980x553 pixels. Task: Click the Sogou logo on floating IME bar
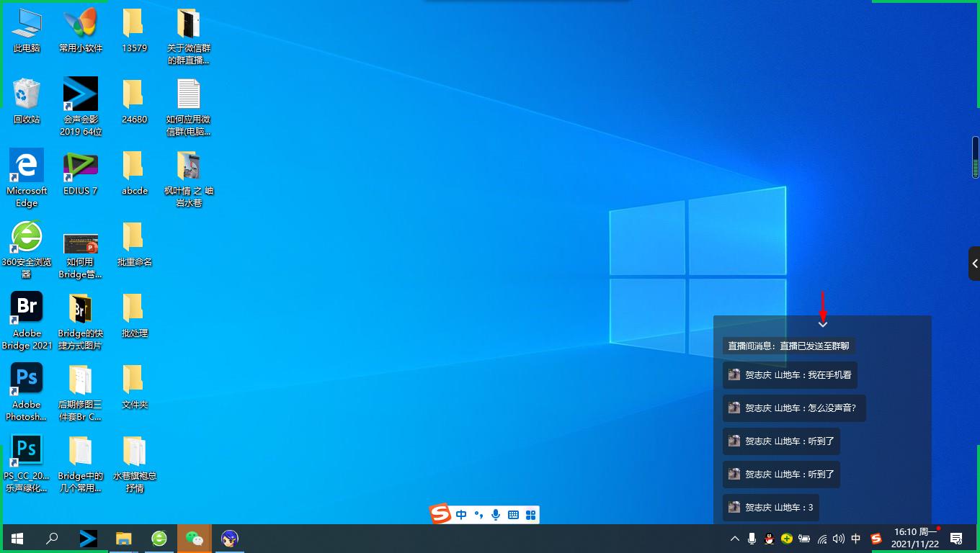pos(440,514)
